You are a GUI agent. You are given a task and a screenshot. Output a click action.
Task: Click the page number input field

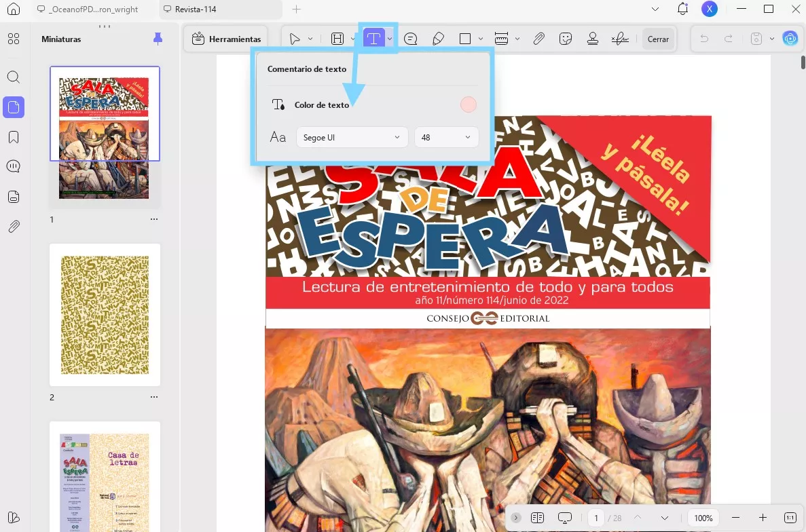(596, 518)
